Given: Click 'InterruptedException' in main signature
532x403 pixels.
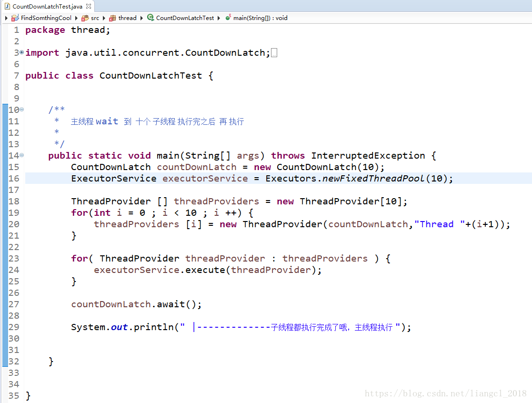Looking at the screenshot, I should 368,155.
